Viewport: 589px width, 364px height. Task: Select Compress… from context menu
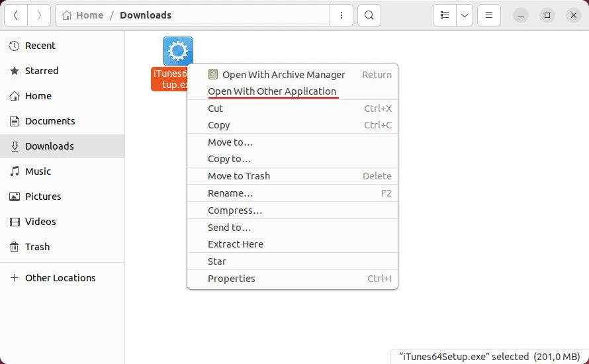(x=235, y=210)
